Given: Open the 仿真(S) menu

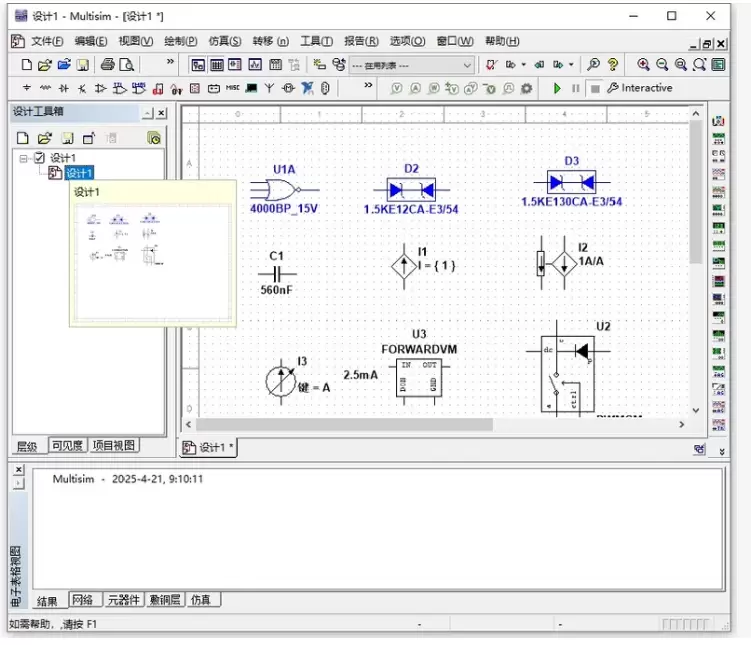Looking at the screenshot, I should (225, 41).
